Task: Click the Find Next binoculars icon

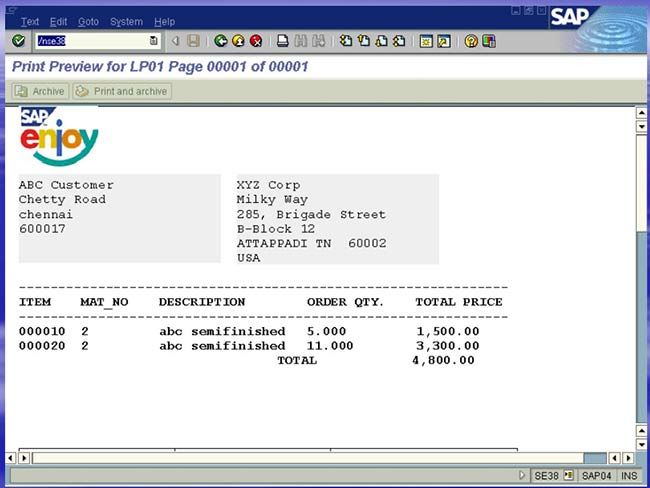Action: coord(319,41)
